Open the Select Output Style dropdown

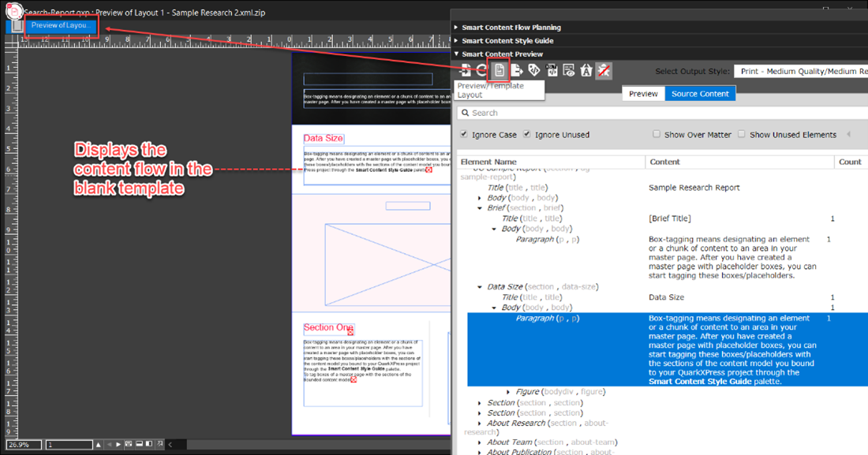pyautogui.click(x=800, y=72)
